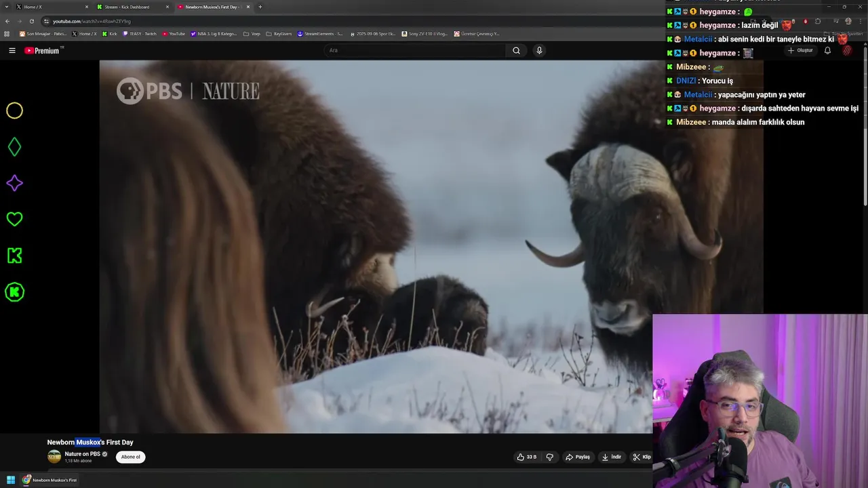Subscribe with the 'Abone ol' button

click(x=130, y=457)
